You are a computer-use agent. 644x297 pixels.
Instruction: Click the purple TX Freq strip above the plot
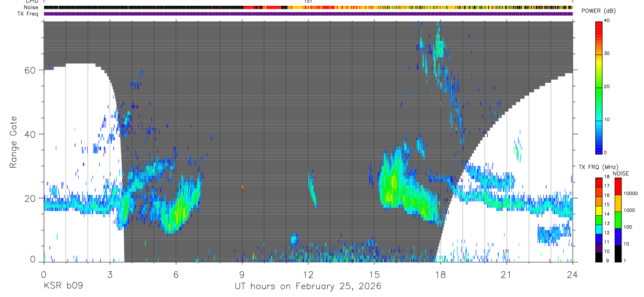[x=308, y=14]
